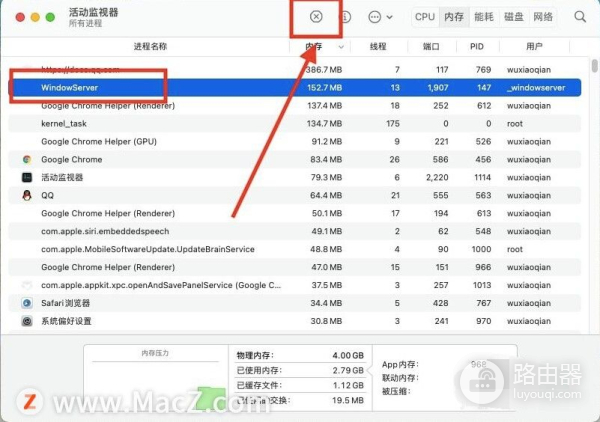This screenshot has height=422, width=600.
Task: Click the 联动内存 label
Action: click(x=400, y=378)
